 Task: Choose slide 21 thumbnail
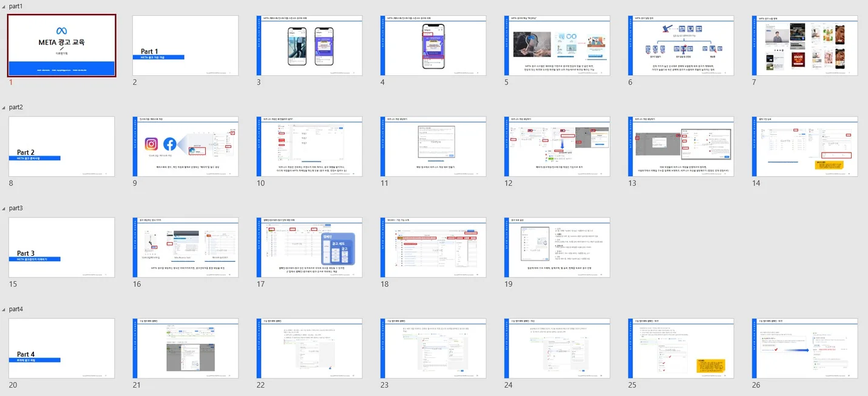pyautogui.click(x=185, y=349)
